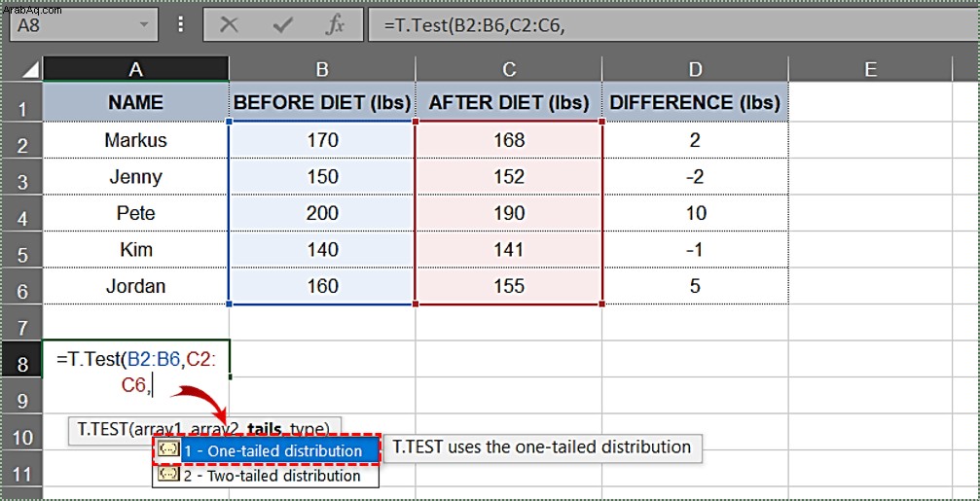Click the type argument in T.TEST tooltip
This screenshot has width=980, height=501.
pyautogui.click(x=309, y=429)
